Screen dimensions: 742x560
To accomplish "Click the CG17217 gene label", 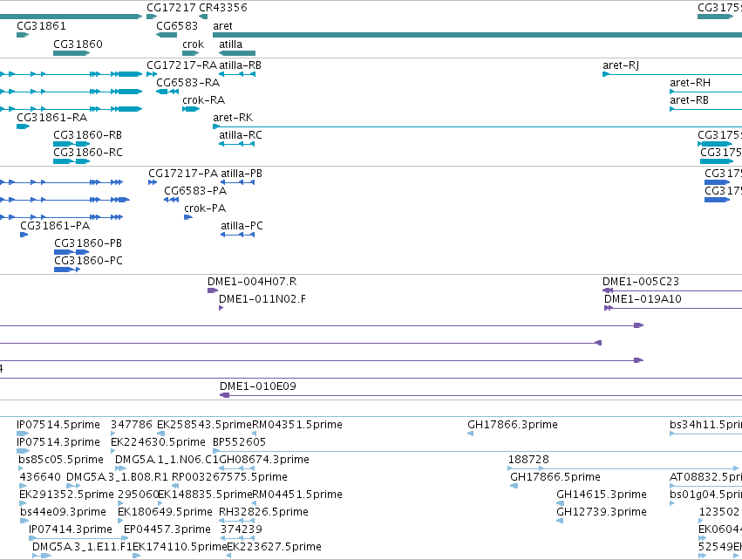I will [x=171, y=8].
